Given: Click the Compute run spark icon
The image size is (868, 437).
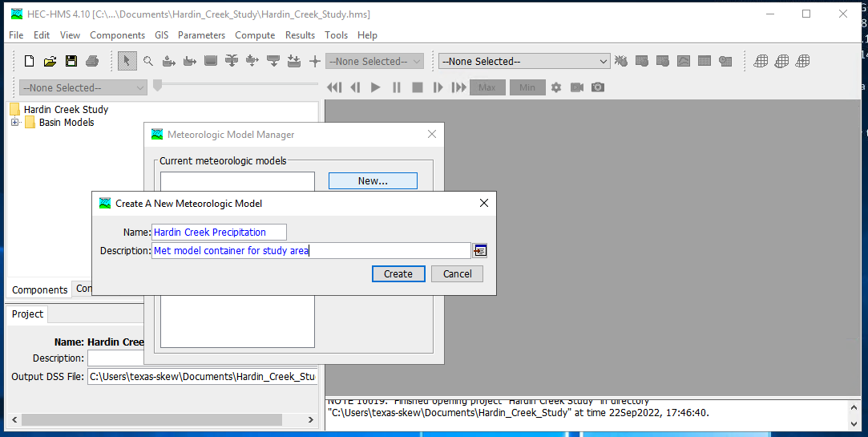Looking at the screenshot, I should (621, 61).
